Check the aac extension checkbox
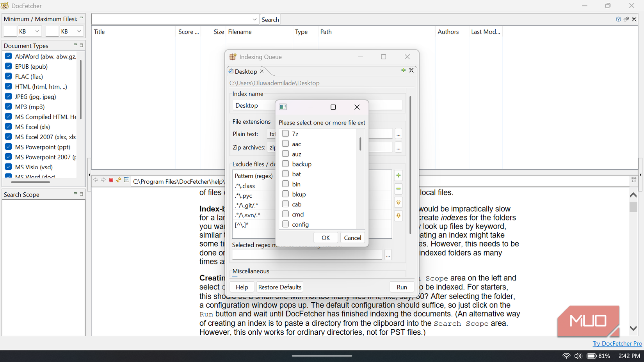This screenshot has width=644, height=362. 285,144
